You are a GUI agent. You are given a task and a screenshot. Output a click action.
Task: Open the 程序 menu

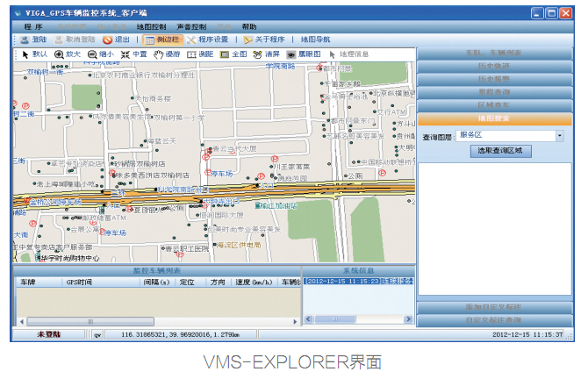pyautogui.click(x=33, y=26)
